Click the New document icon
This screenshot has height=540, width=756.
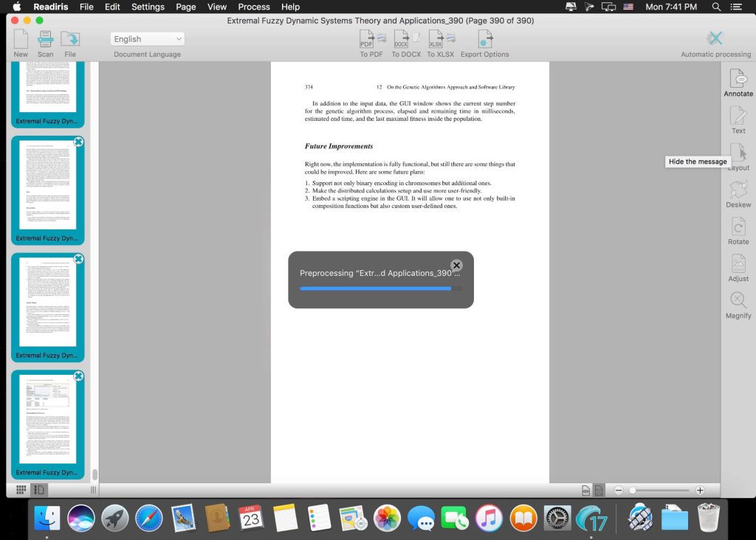(21, 39)
